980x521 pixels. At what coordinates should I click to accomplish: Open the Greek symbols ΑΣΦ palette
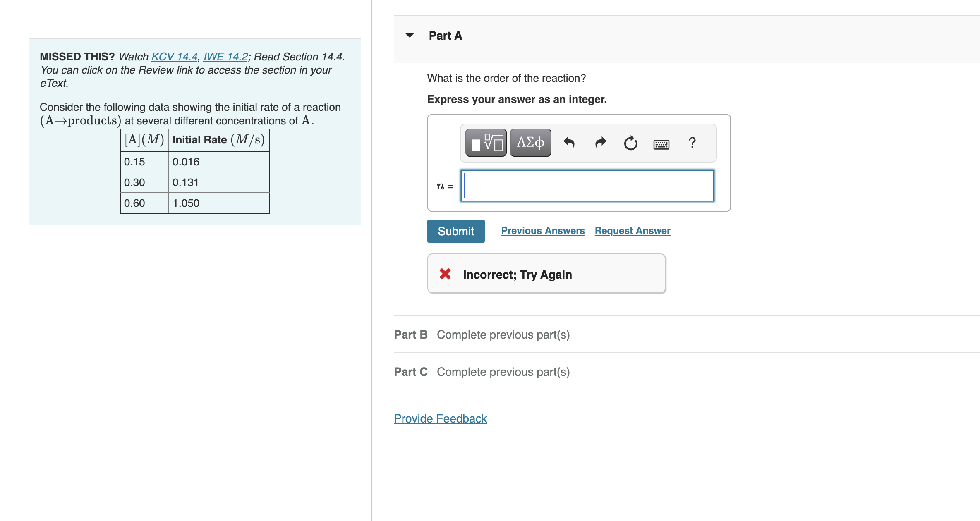(530, 143)
